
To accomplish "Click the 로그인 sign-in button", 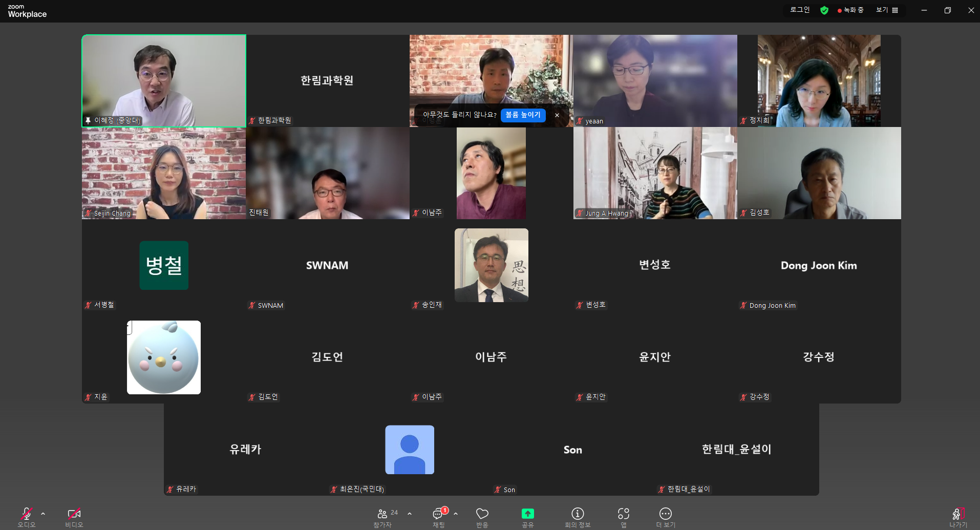I will (x=800, y=10).
